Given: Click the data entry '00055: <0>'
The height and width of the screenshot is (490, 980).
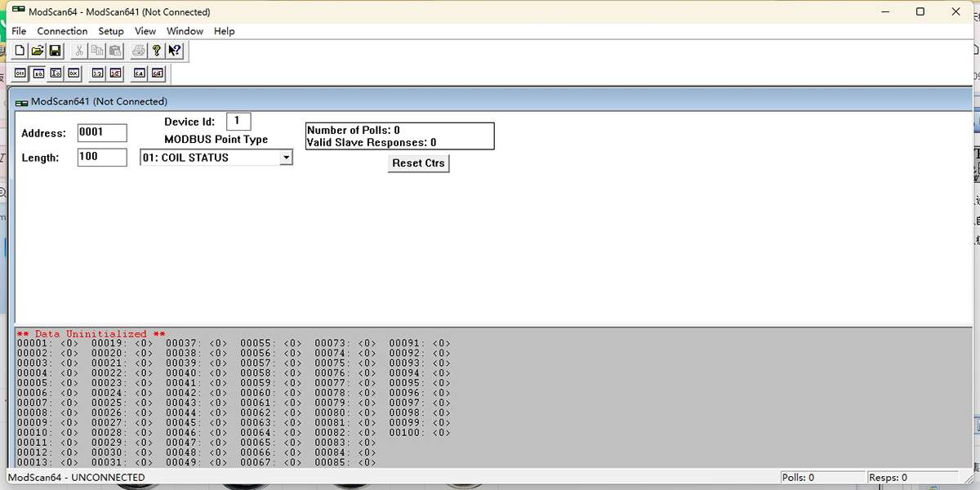Looking at the screenshot, I should (x=271, y=344).
